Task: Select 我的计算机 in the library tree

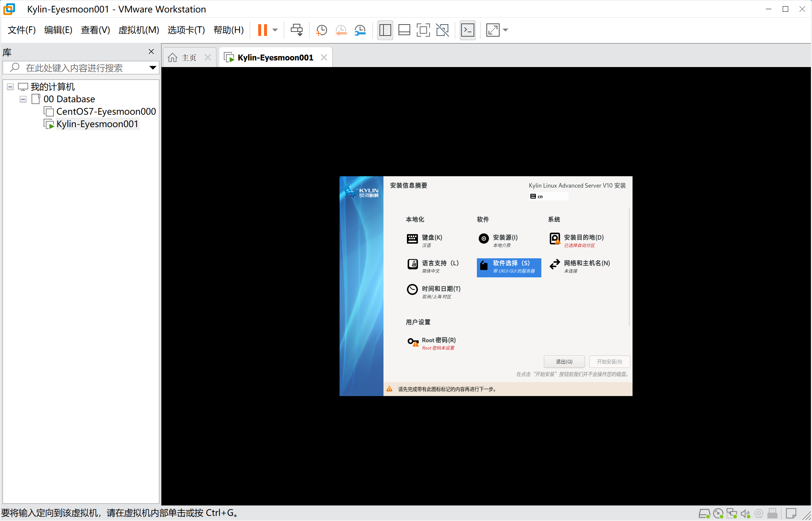Action: point(52,87)
